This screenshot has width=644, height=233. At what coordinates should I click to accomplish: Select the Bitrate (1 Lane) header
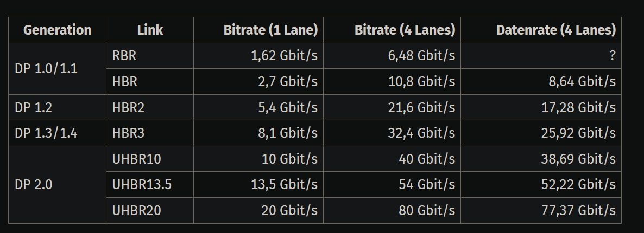tap(270, 30)
